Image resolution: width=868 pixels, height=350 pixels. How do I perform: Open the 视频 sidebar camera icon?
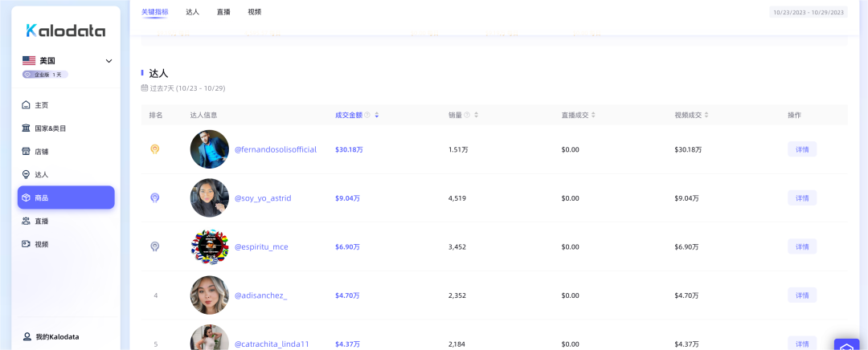(26, 244)
